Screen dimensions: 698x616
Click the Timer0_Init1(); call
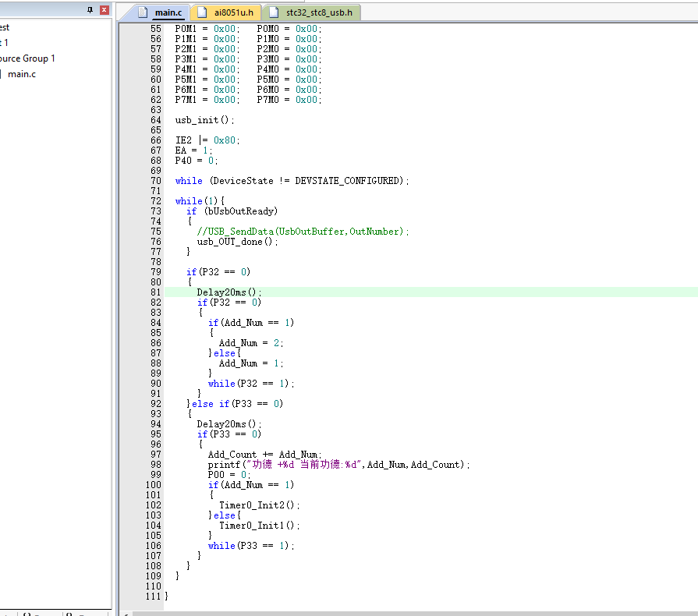(x=259, y=526)
